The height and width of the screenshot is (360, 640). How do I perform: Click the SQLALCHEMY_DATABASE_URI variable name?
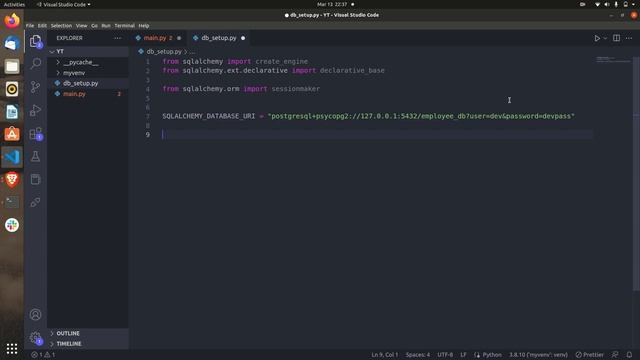pyautogui.click(x=209, y=116)
